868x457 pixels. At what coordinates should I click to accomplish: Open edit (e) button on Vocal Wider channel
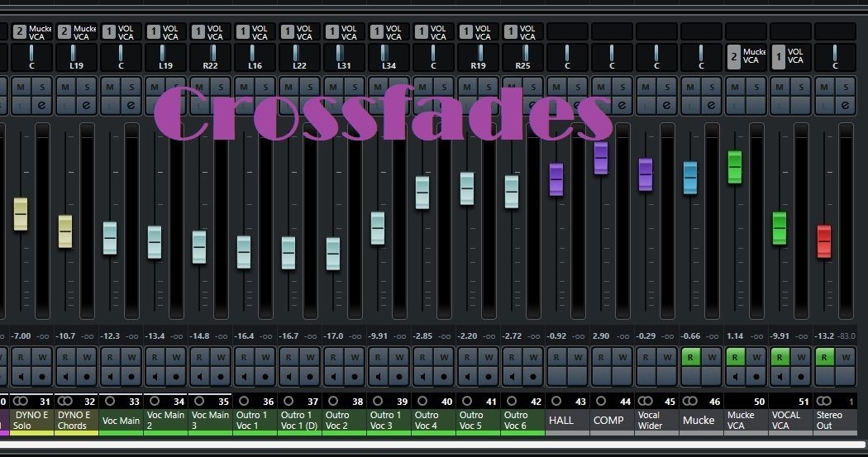pos(666,105)
